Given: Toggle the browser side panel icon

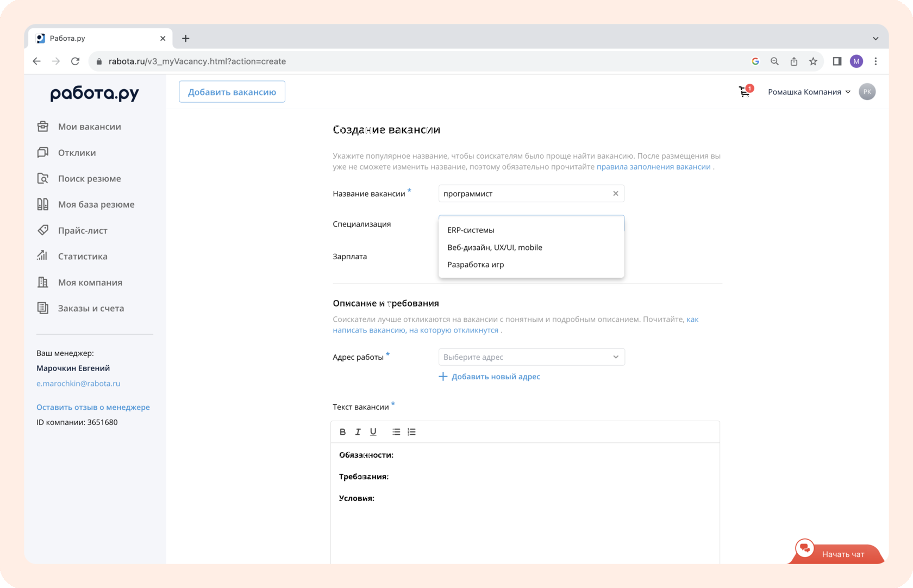Looking at the screenshot, I should tap(837, 61).
